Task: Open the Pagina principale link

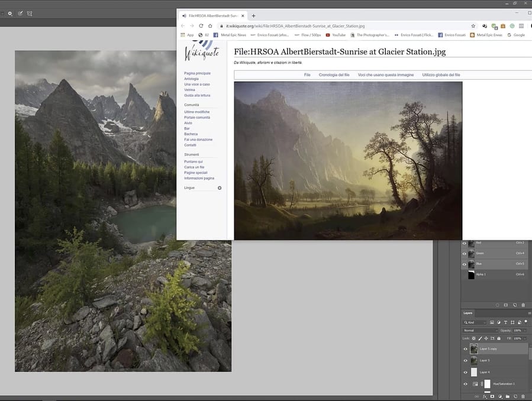Action: pyautogui.click(x=198, y=73)
